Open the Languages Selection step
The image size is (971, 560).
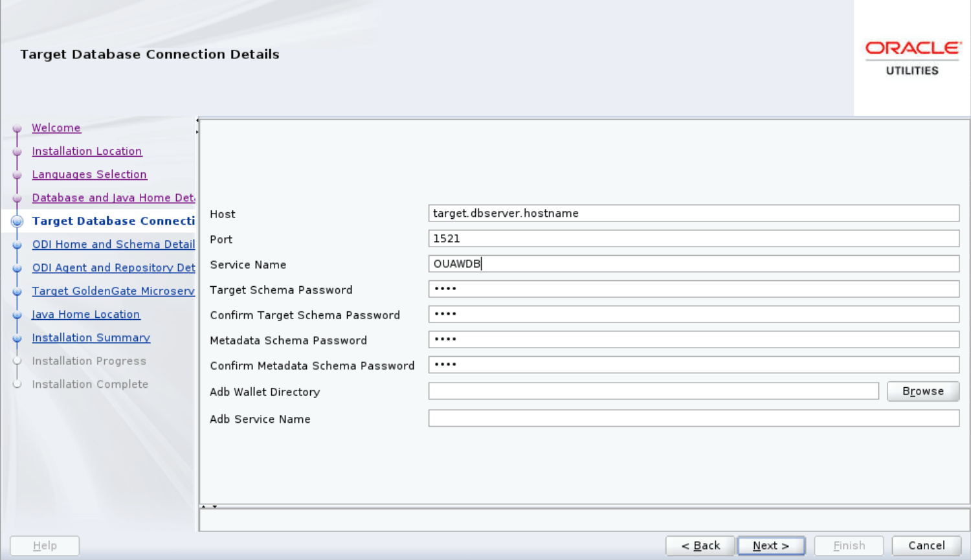tap(89, 174)
